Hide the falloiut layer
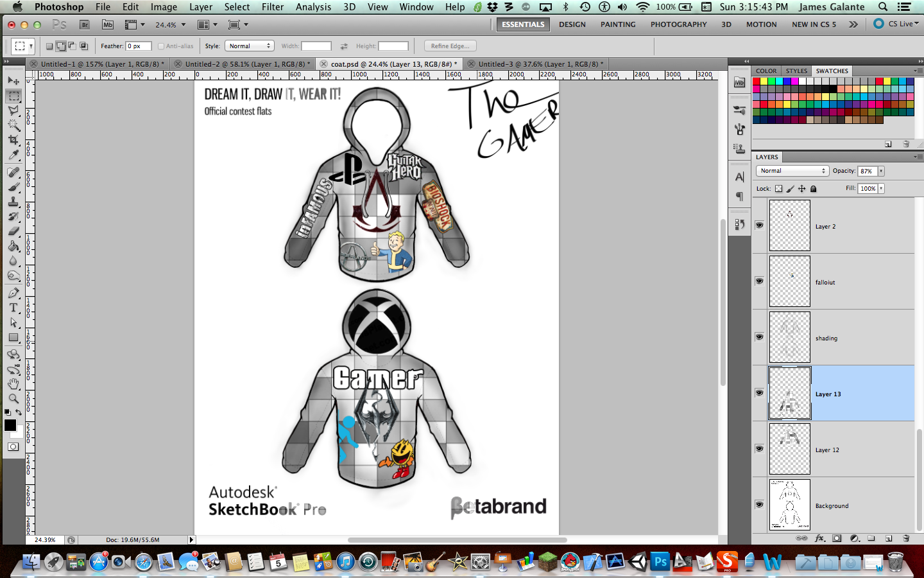 pyautogui.click(x=759, y=281)
